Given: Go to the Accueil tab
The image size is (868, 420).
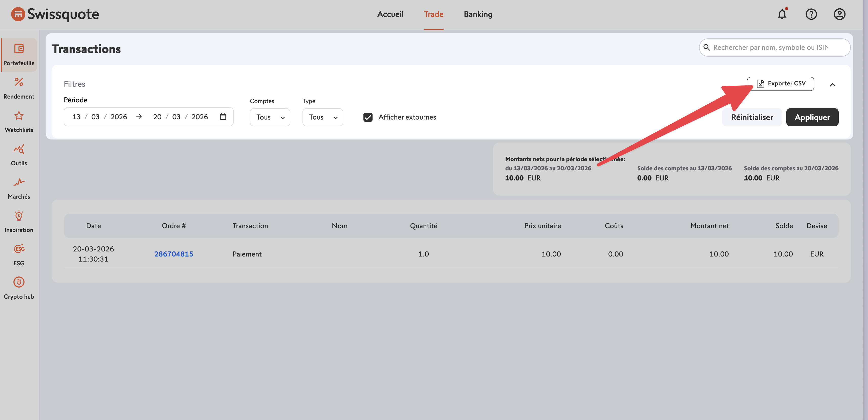Looking at the screenshot, I should [x=390, y=14].
